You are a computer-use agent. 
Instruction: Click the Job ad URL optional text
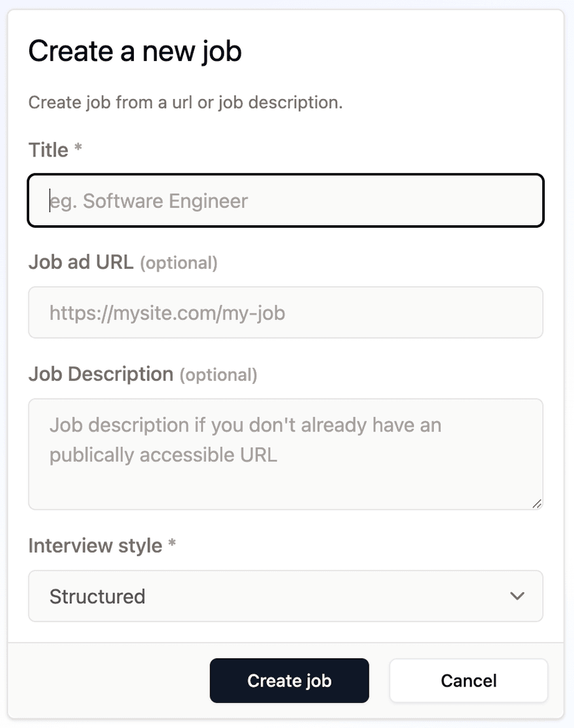coord(179,263)
